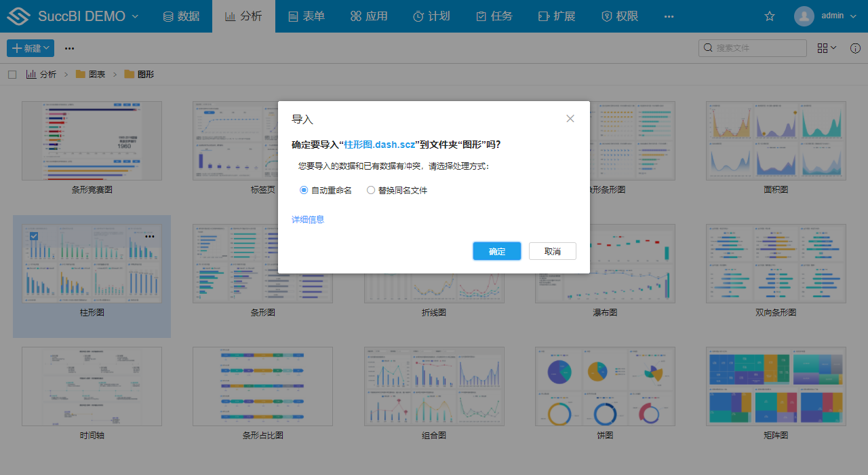Image resolution: width=868 pixels, height=475 pixels.
Task: Click the star favorite icon
Action: [769, 16]
